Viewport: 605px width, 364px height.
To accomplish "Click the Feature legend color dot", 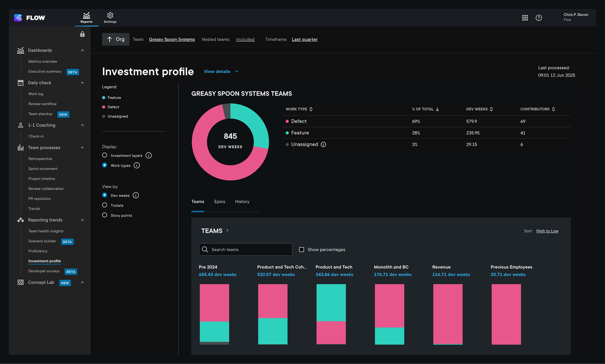I will (104, 98).
